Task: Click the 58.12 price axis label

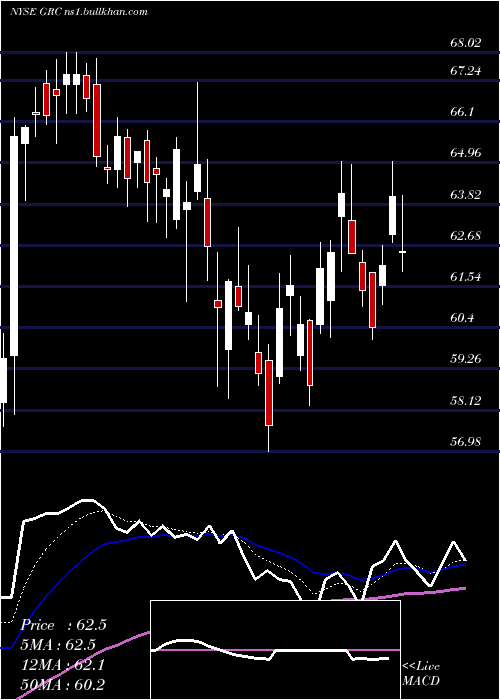Action: click(465, 400)
